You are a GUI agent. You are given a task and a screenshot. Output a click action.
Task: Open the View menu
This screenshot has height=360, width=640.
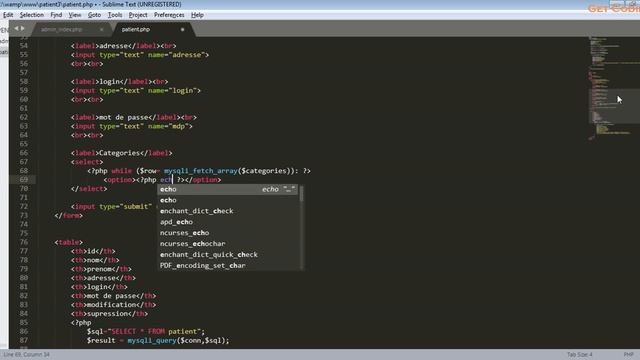point(75,15)
